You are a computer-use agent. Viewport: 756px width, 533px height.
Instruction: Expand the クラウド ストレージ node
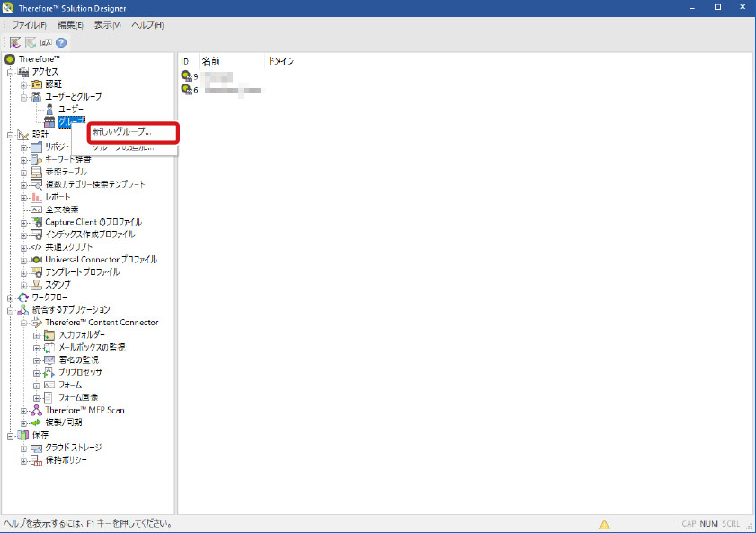tap(24, 449)
